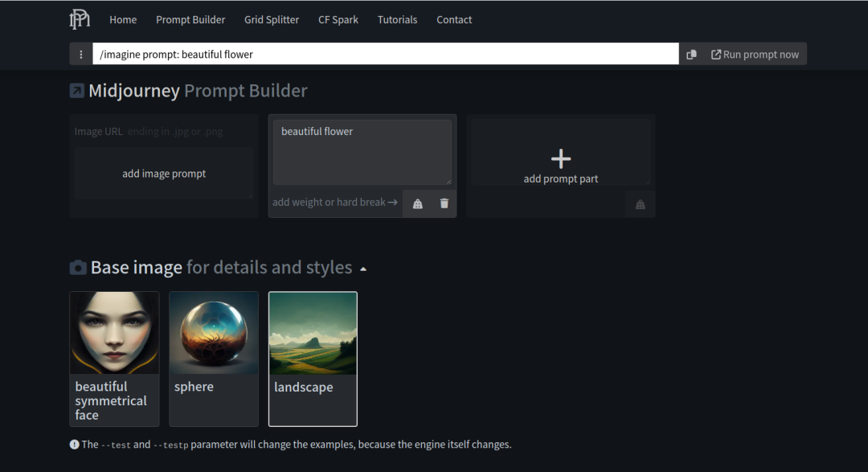Click the dimmed weight icon under add prompt part
The image size is (868, 472).
coord(641,204)
